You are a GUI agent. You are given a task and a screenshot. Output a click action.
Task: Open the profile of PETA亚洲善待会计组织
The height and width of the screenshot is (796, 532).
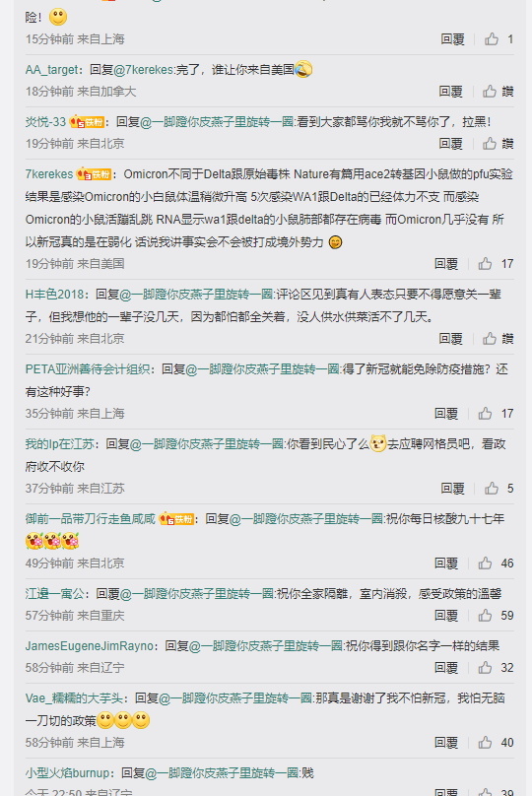point(88,369)
